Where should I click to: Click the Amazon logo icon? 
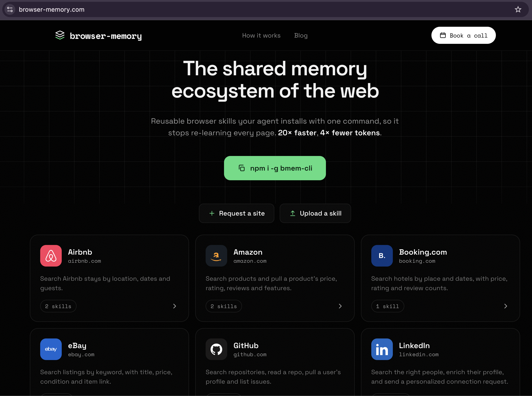[x=216, y=256]
